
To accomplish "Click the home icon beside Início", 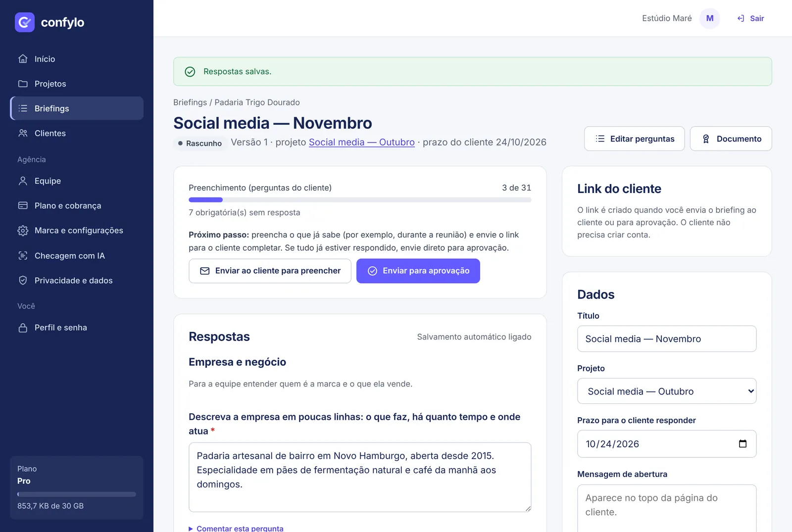I will click(23, 59).
